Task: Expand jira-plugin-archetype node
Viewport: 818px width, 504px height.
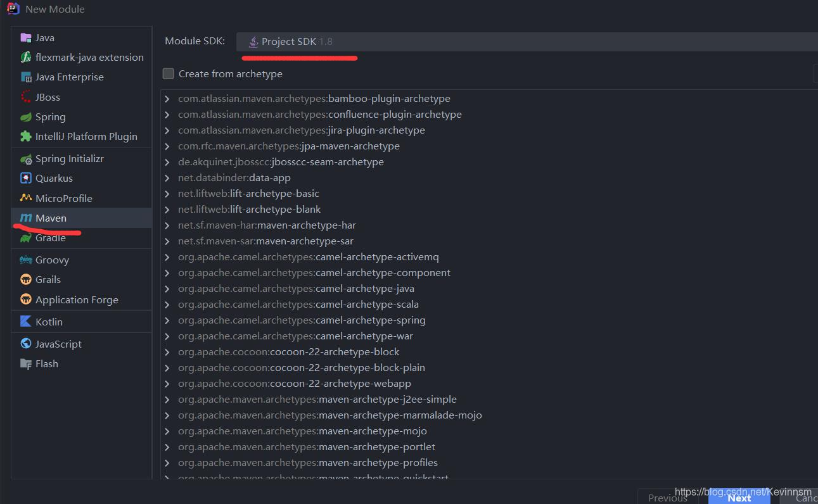Action: click(167, 130)
